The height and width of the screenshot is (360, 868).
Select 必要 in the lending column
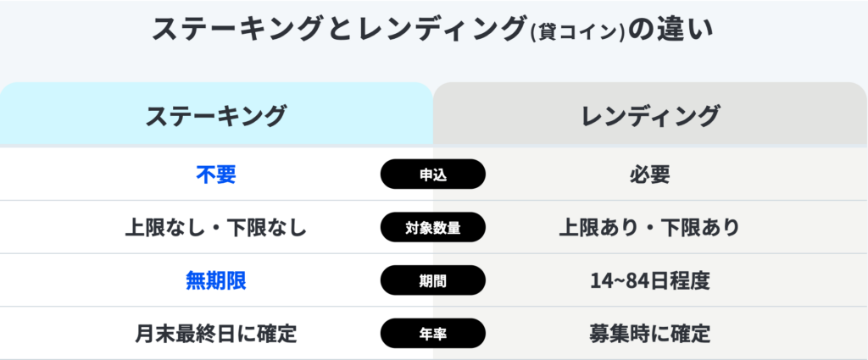click(x=650, y=174)
